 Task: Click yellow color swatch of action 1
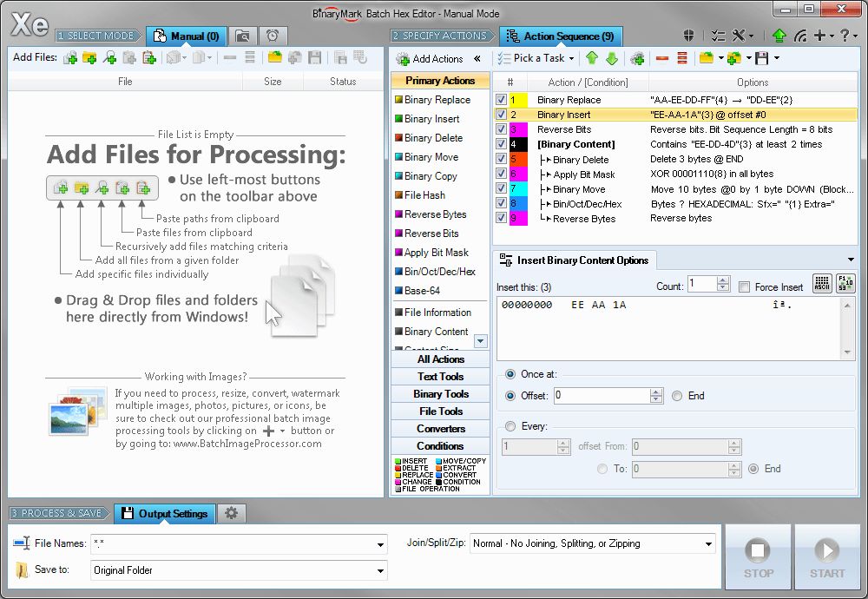coord(518,100)
